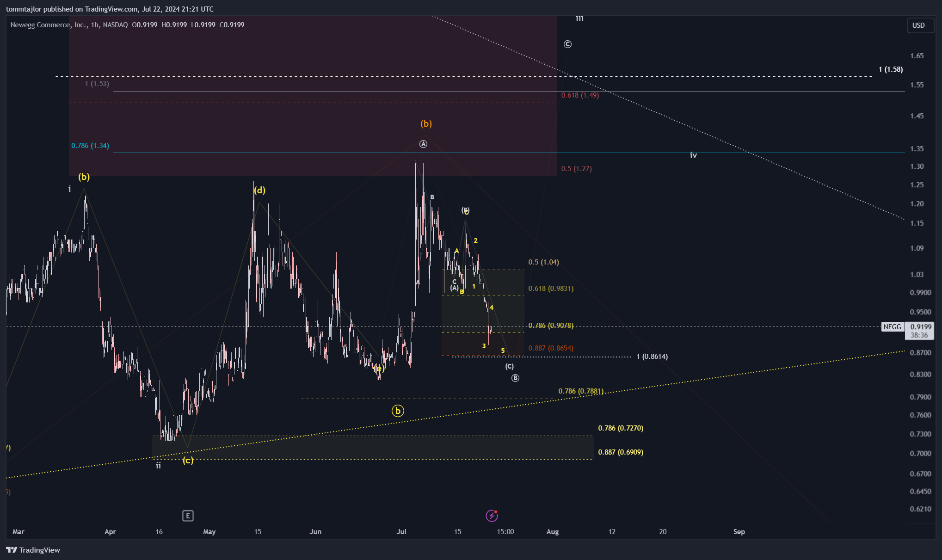The height and width of the screenshot is (560, 942).
Task: Click the yellow wave 3 label
Action: (484, 346)
